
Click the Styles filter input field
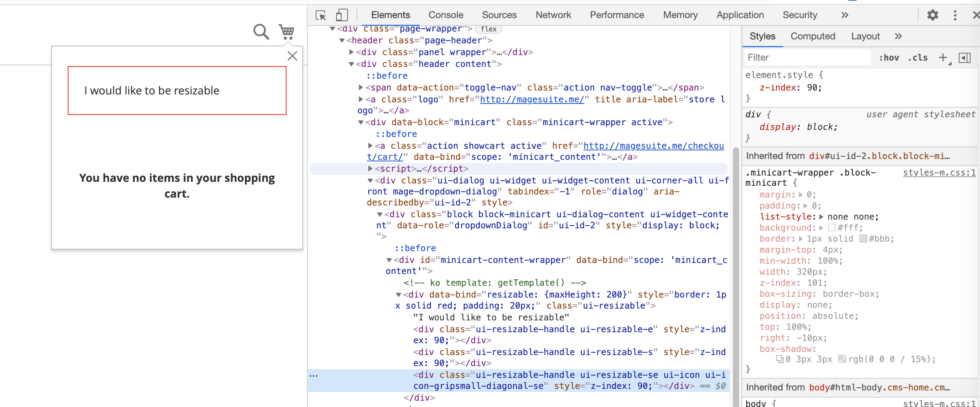tap(807, 57)
